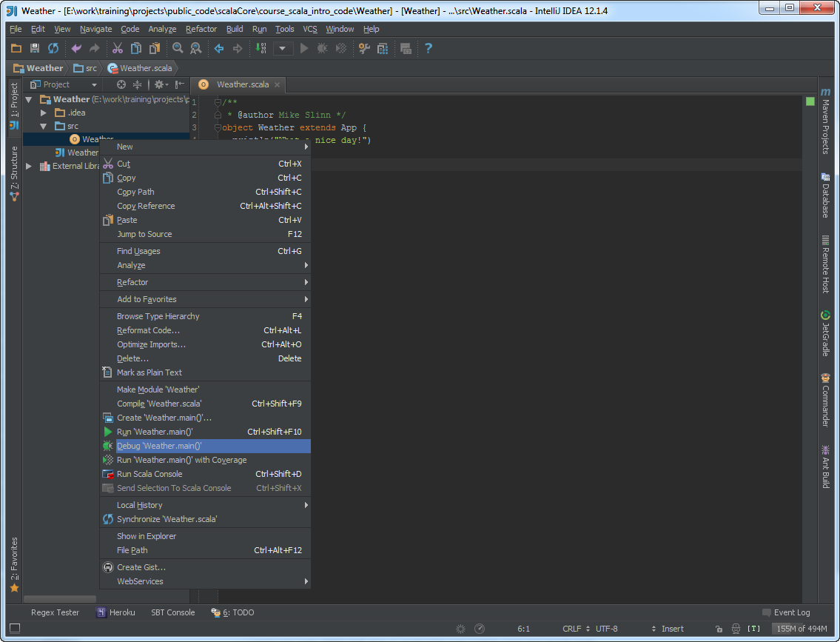Open the Heroku tool window

tap(115, 612)
